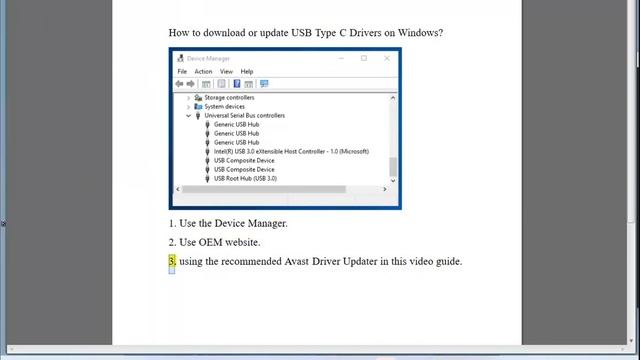640x360 pixels.
Task: Click the System devices category icon
Action: coord(198,107)
